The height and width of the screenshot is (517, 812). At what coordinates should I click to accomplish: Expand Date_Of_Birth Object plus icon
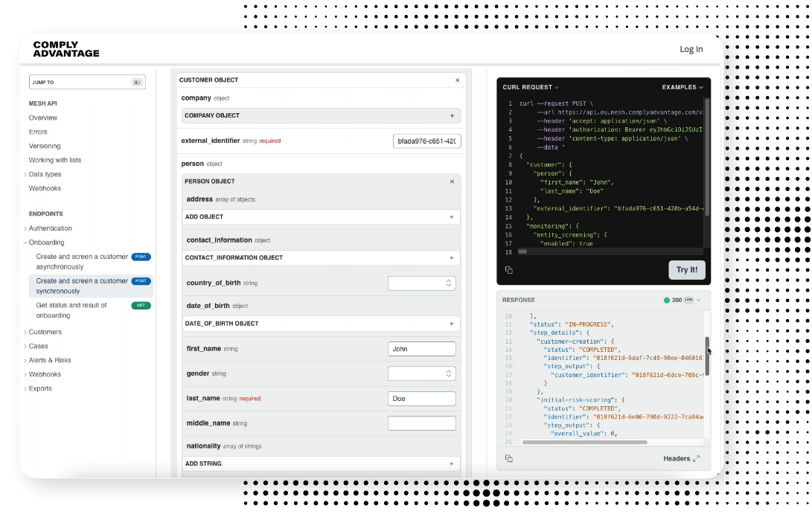click(452, 324)
